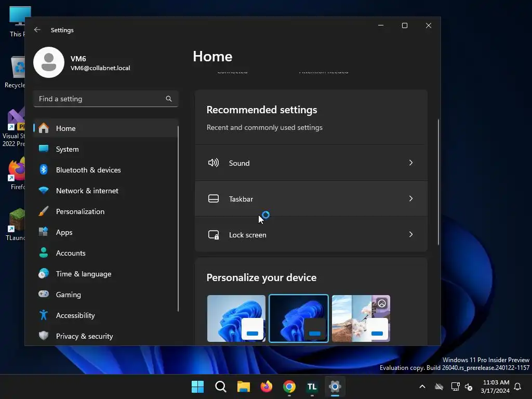This screenshot has height=399, width=532.
Task: Focus the Find a setting search box
Action: point(106,99)
